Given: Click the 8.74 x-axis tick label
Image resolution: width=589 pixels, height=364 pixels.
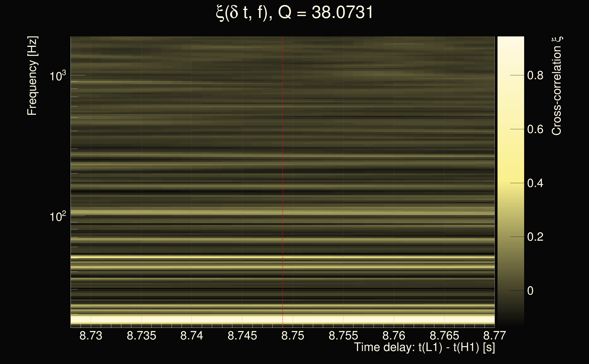Looking at the screenshot, I should [192, 336].
